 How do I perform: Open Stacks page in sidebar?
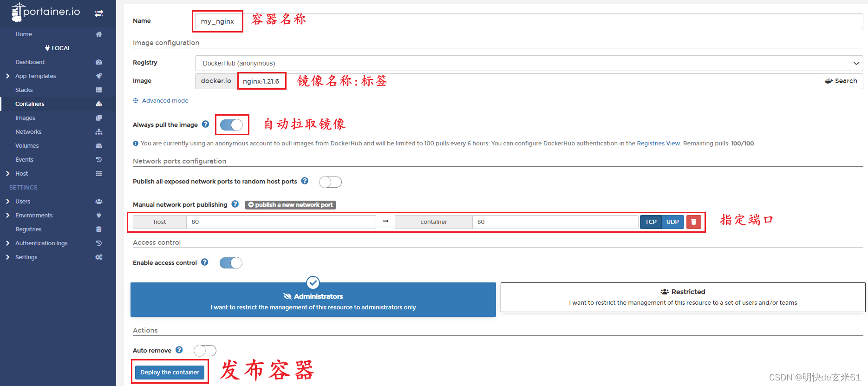24,90
